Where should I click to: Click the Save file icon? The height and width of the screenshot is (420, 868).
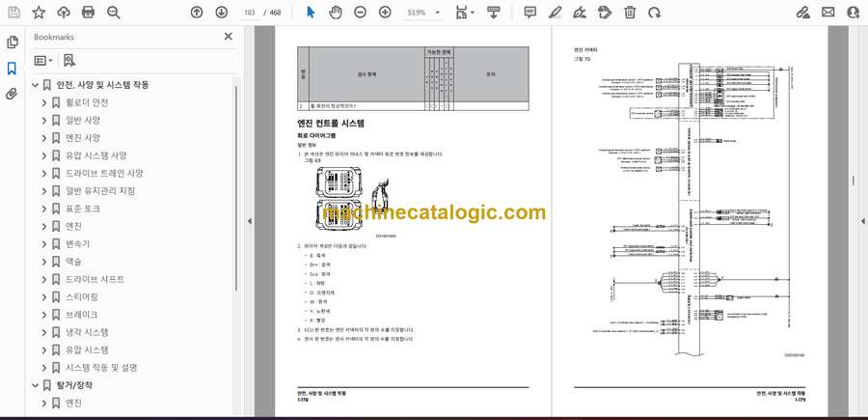click(14, 13)
